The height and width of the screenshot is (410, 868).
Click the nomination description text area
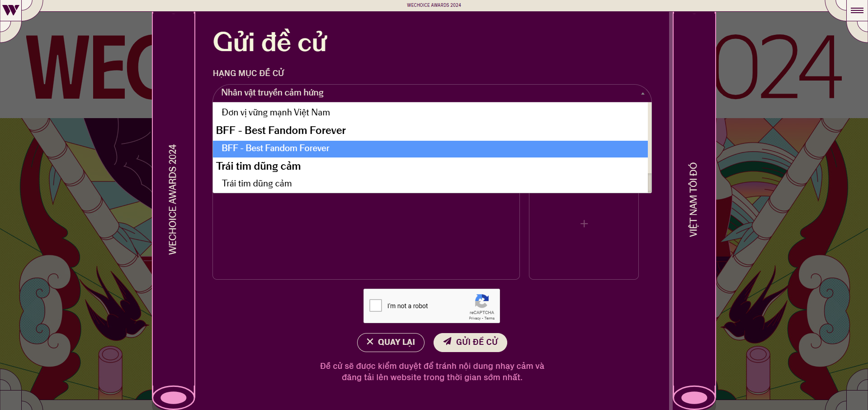coord(366,236)
